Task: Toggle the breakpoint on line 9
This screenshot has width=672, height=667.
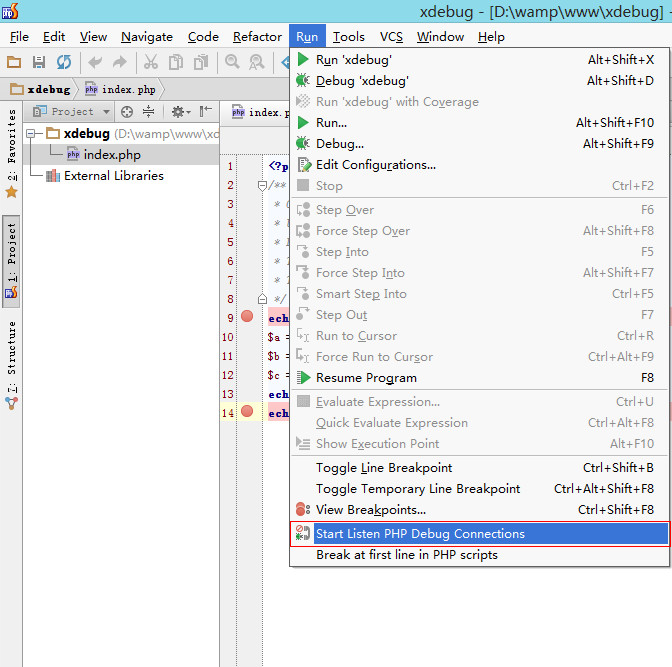Action: click(x=247, y=317)
